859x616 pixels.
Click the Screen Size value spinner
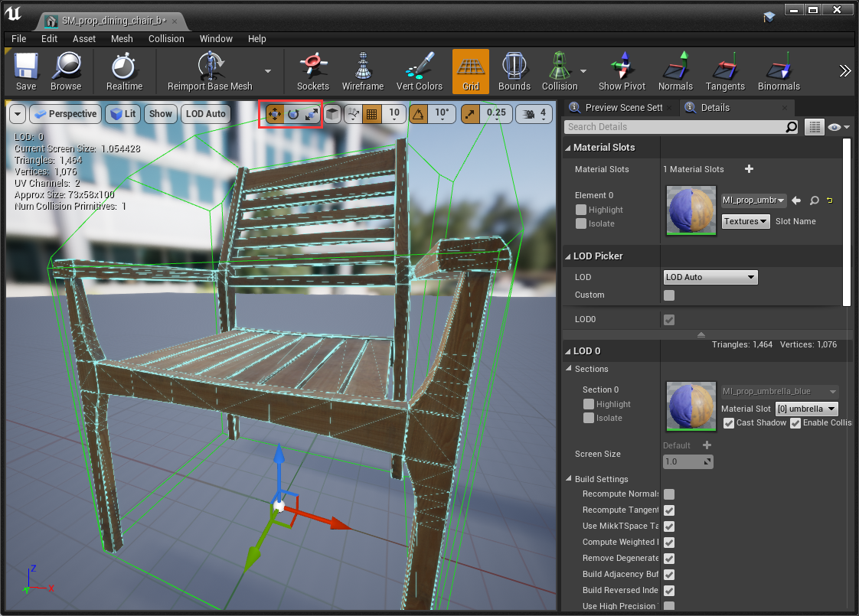point(688,462)
